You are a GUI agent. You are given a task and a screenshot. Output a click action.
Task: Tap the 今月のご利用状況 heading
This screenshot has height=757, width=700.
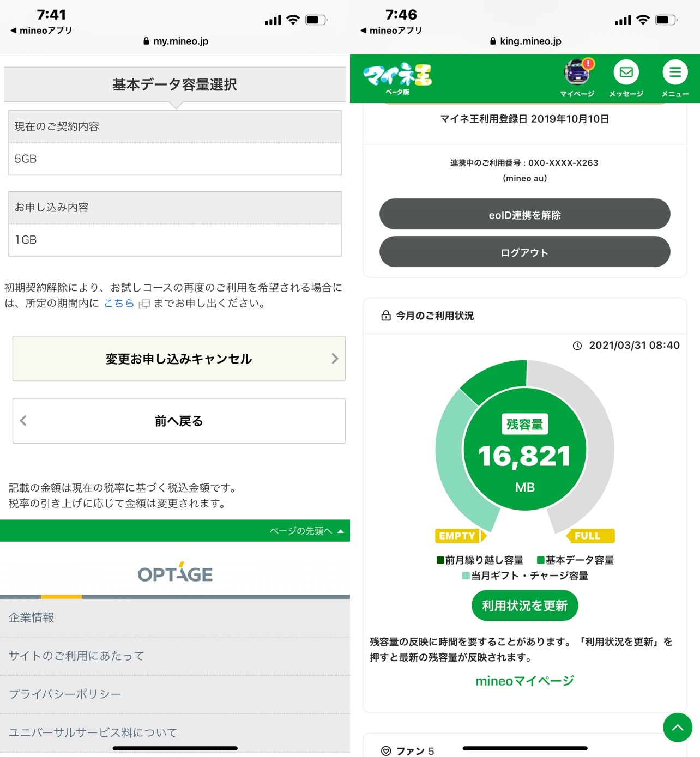tap(435, 316)
